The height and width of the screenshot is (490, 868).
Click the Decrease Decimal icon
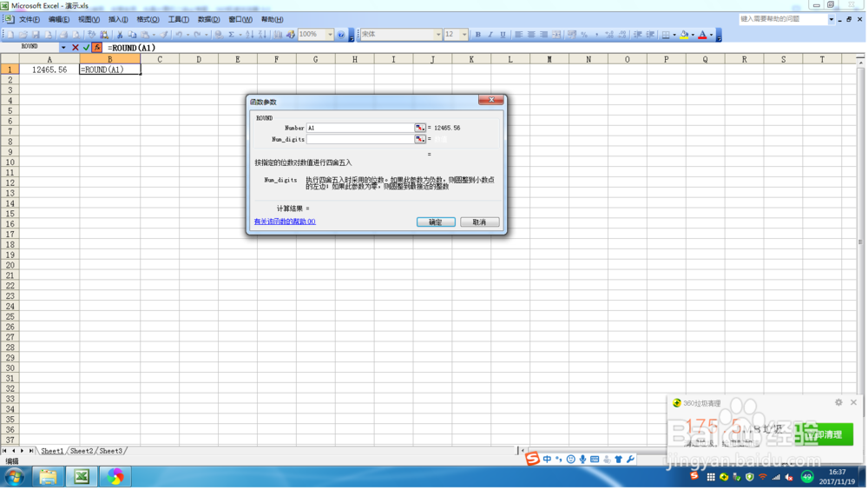(x=622, y=35)
